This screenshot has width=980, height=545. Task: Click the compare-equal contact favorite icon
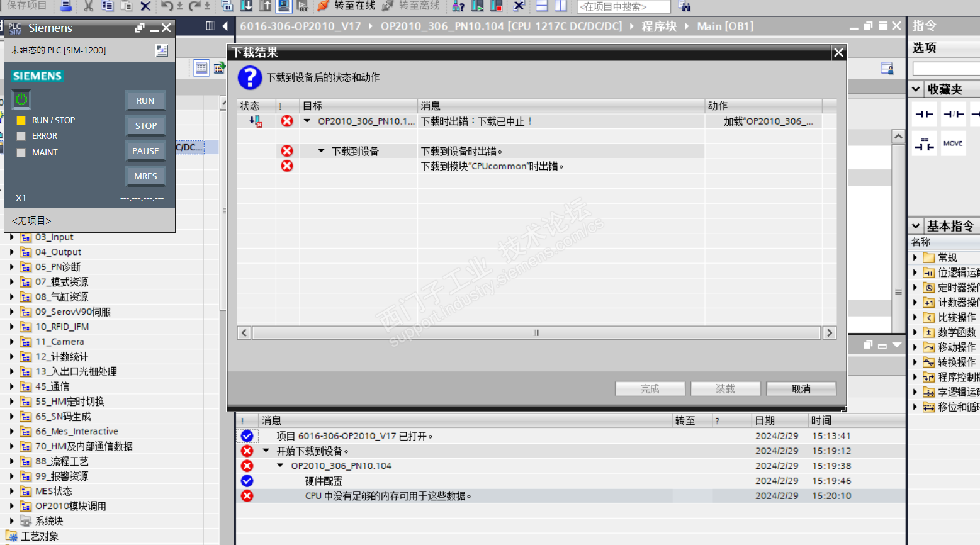(925, 143)
